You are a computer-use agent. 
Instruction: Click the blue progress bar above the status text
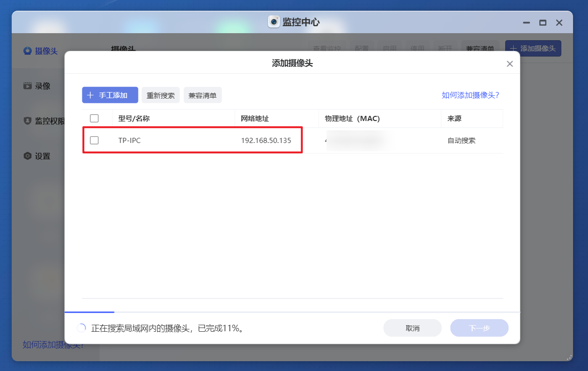click(x=89, y=312)
